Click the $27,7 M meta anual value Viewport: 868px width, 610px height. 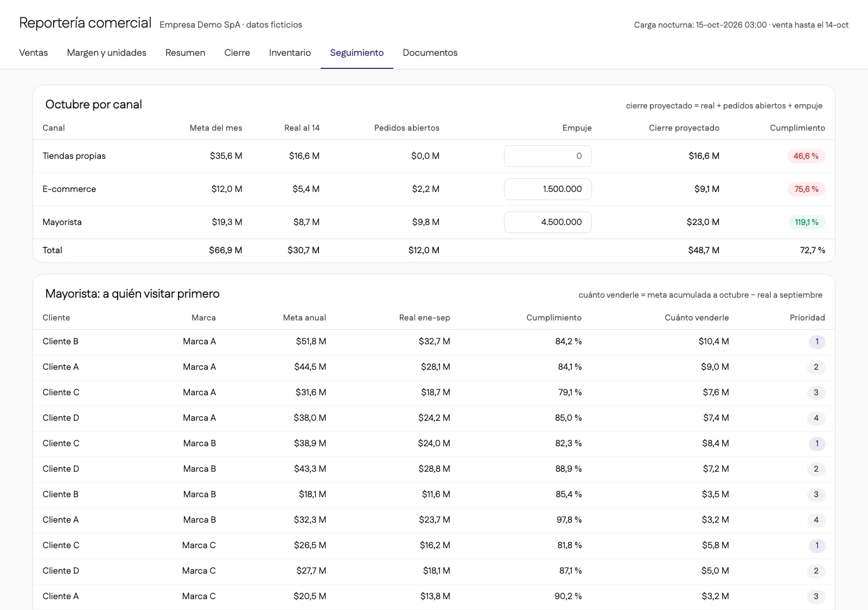311,571
